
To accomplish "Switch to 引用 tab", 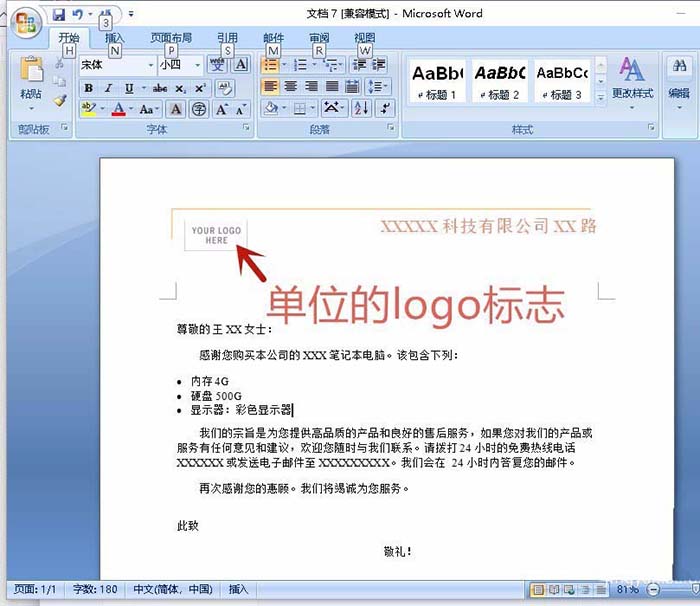I will (x=227, y=38).
